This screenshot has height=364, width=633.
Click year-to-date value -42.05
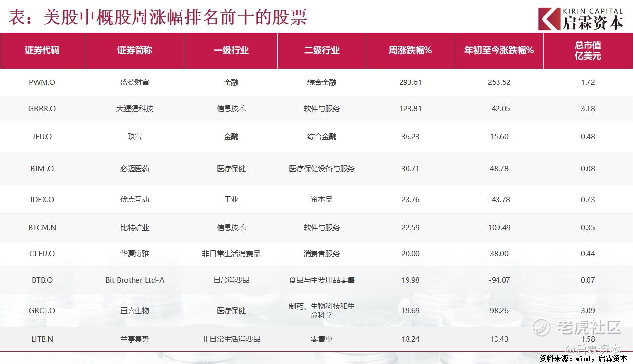click(499, 108)
